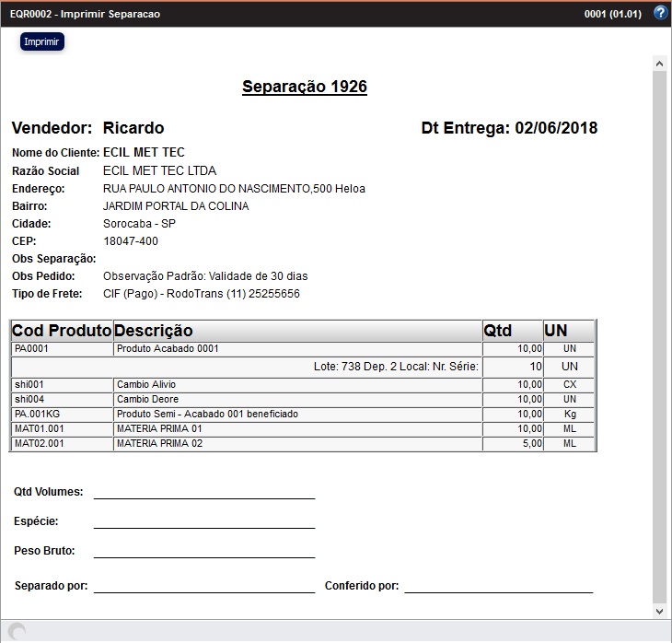Click window title 'EQR0002 - Imprimir Separacao'

(85, 14)
